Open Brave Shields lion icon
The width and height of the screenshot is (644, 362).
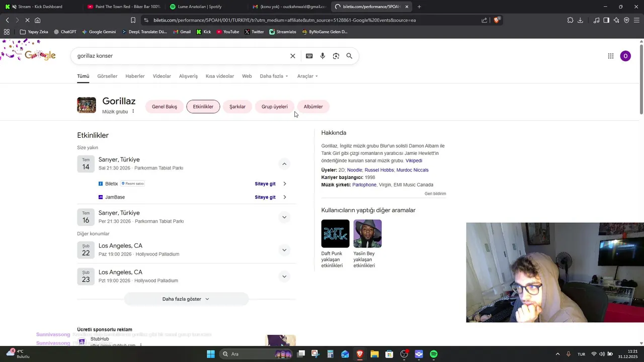click(496, 20)
